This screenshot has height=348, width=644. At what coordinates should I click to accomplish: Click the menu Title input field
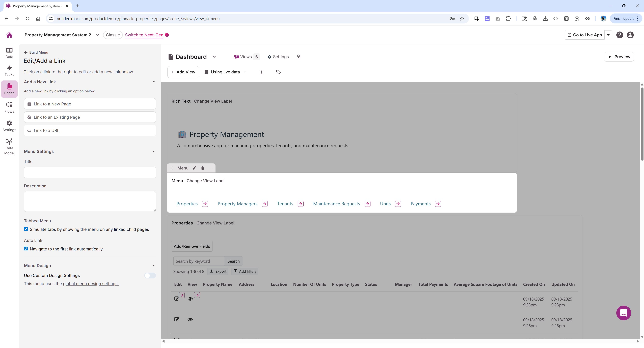tap(90, 172)
